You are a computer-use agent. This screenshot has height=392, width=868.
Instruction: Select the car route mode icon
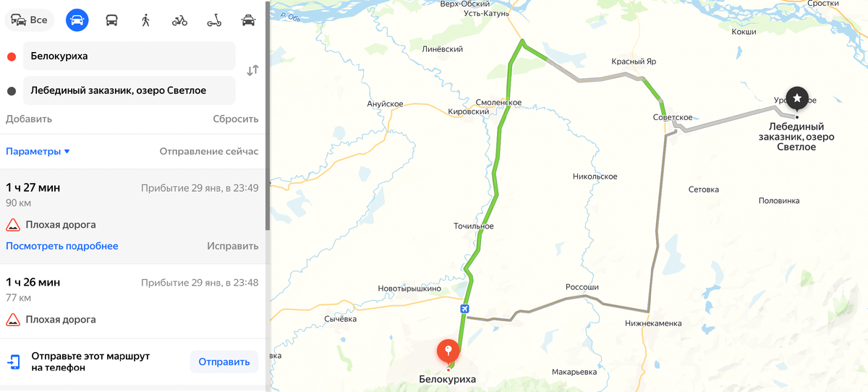(77, 20)
